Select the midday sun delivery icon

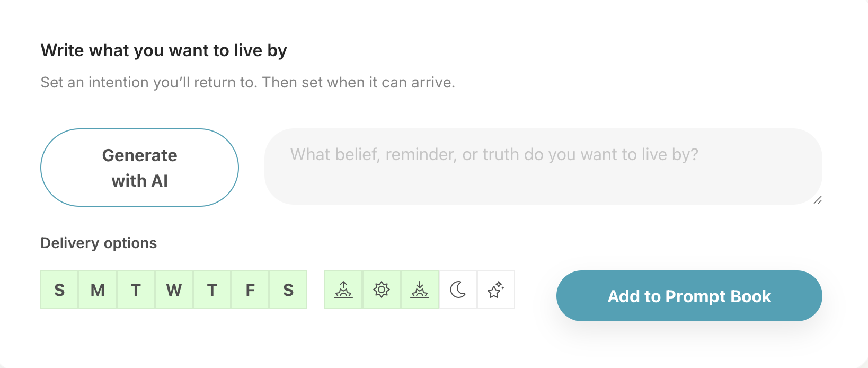click(382, 290)
